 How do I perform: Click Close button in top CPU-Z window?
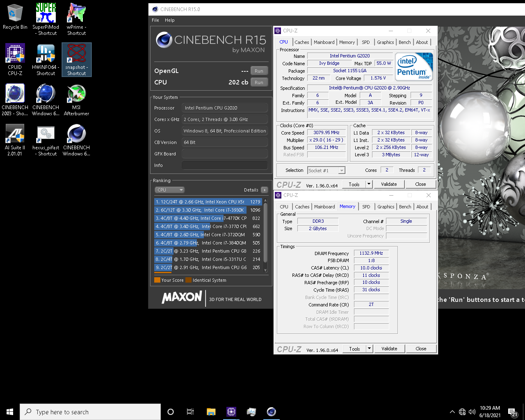click(x=420, y=184)
